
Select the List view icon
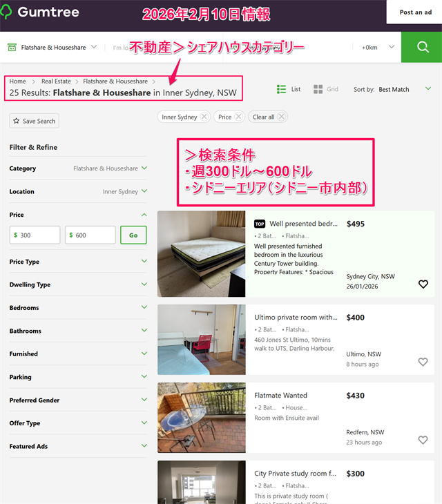pyautogui.click(x=281, y=89)
